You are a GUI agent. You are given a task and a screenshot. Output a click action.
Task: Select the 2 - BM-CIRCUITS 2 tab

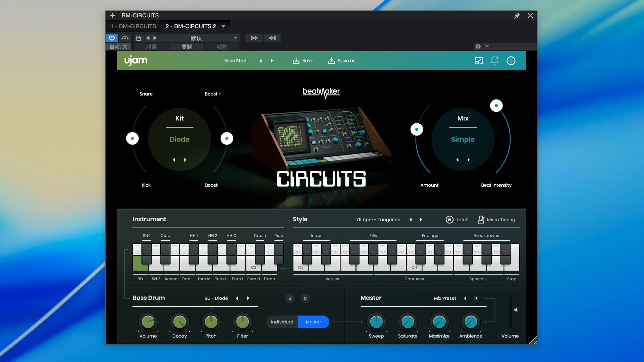(x=191, y=26)
